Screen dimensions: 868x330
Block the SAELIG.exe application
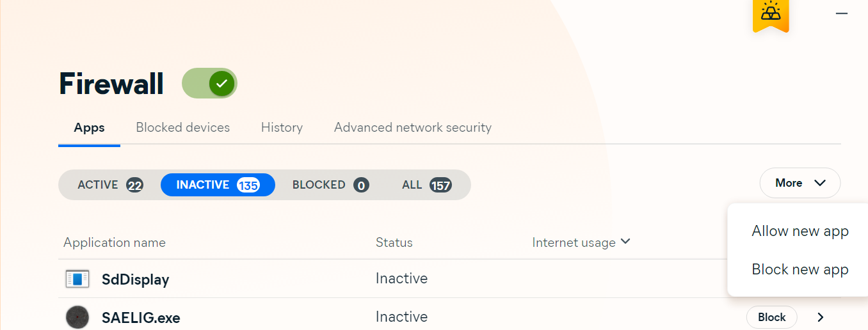point(771,317)
